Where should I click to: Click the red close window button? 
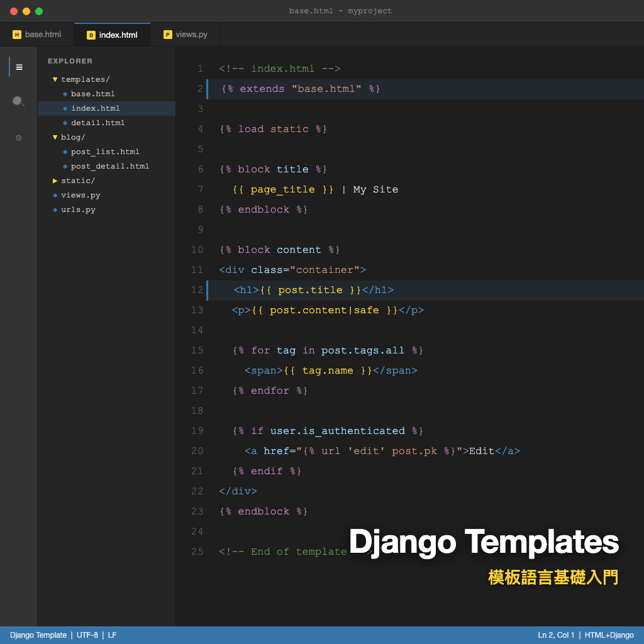[x=14, y=11]
